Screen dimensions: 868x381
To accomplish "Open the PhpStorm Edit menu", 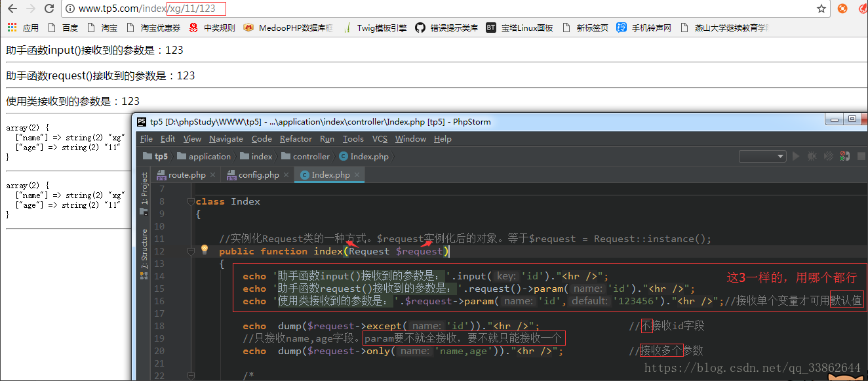I will pos(168,138).
